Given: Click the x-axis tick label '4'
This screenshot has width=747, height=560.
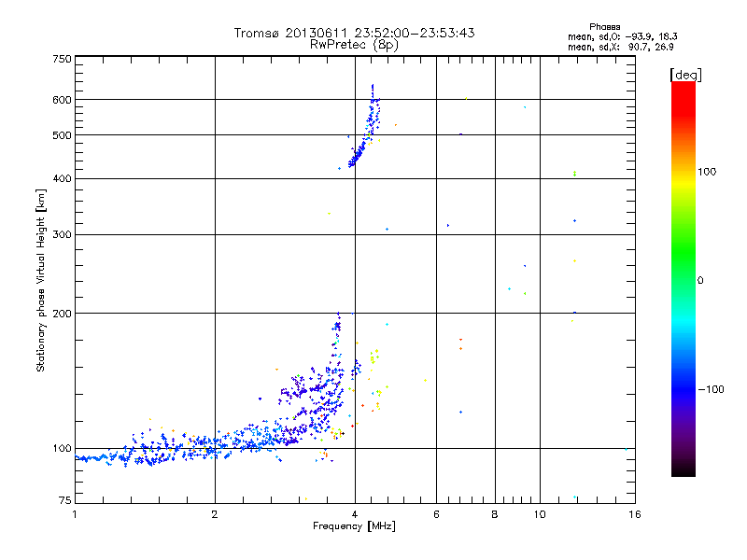Looking at the screenshot, I should (355, 514).
